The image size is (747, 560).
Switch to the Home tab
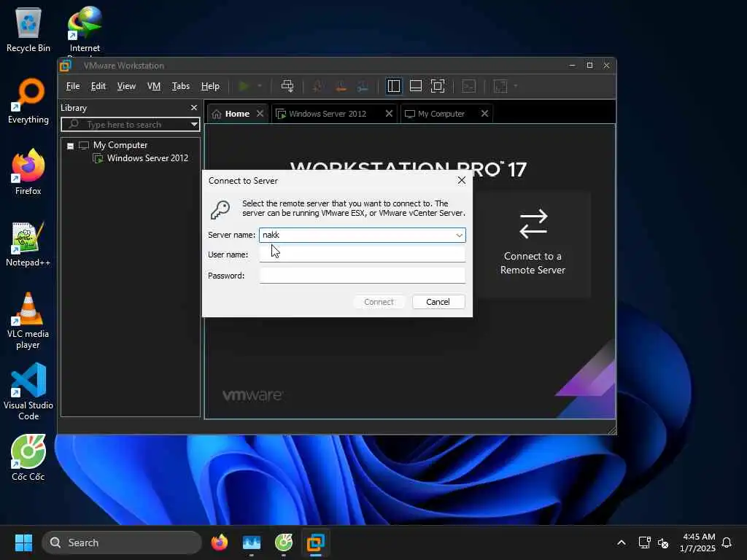[237, 114]
